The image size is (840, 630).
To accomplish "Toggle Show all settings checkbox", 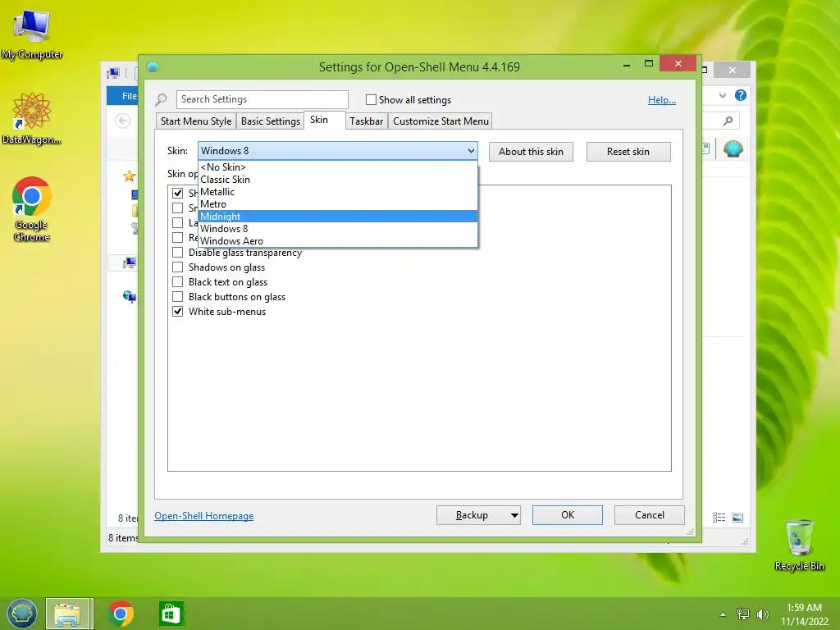I will tap(371, 99).
